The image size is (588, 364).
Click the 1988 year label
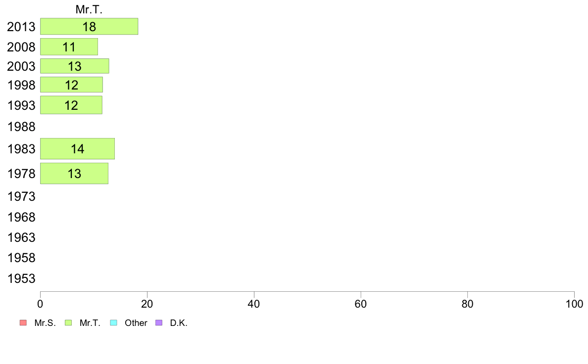click(21, 127)
